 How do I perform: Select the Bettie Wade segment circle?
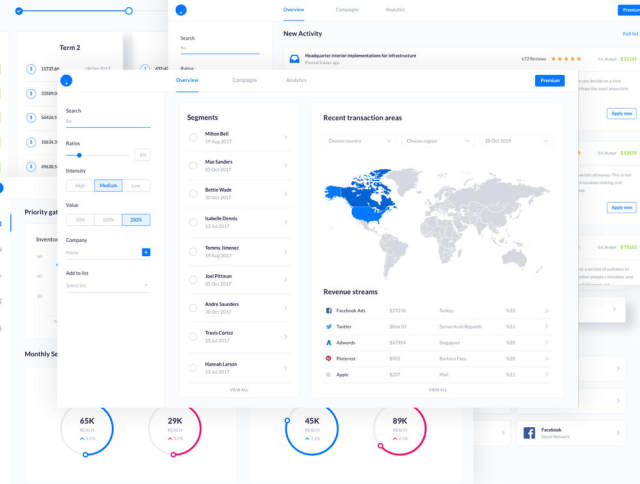(x=193, y=193)
